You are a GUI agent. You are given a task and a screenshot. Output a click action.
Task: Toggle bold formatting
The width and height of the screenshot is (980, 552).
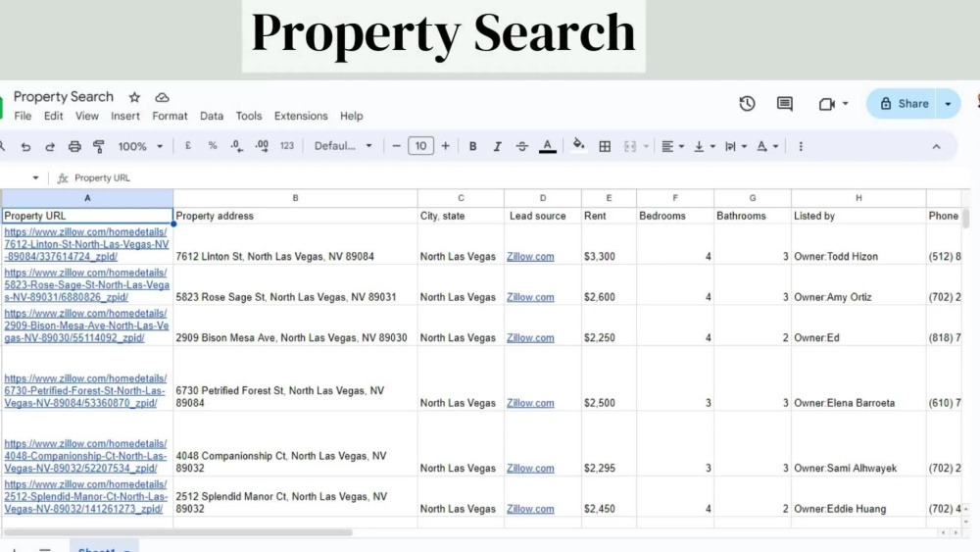click(x=472, y=146)
